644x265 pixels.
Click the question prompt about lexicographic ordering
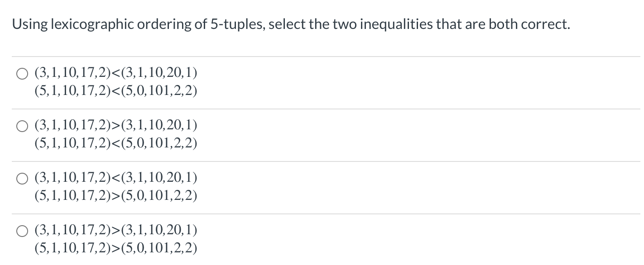click(x=290, y=24)
